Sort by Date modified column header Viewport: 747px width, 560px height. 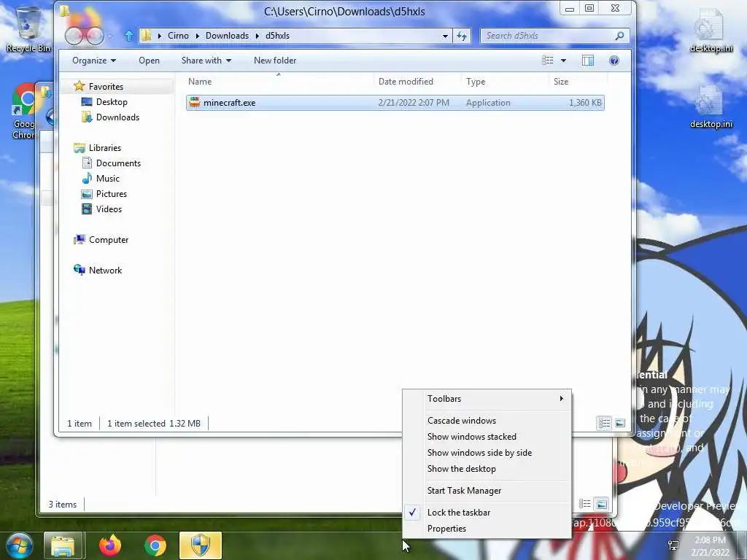tap(418, 82)
